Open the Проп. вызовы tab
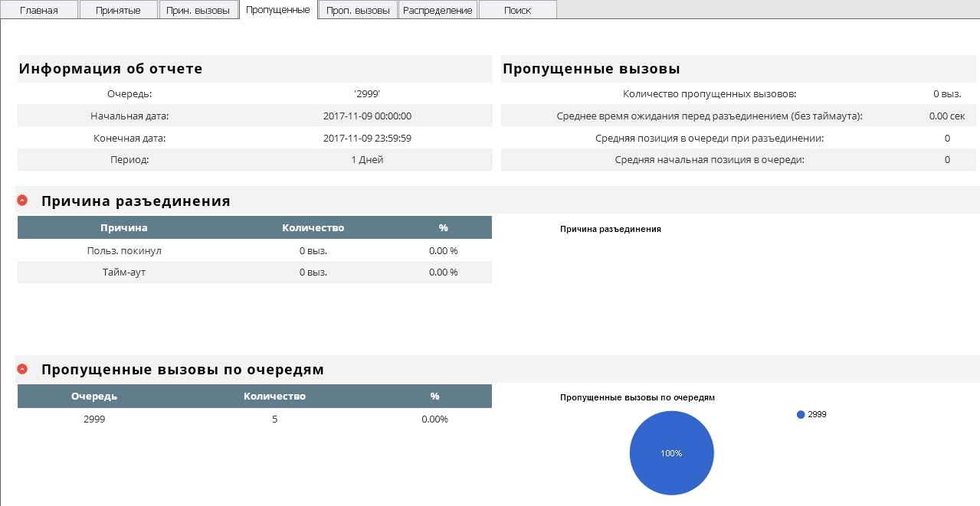Image resolution: width=980 pixels, height=506 pixels. click(358, 10)
